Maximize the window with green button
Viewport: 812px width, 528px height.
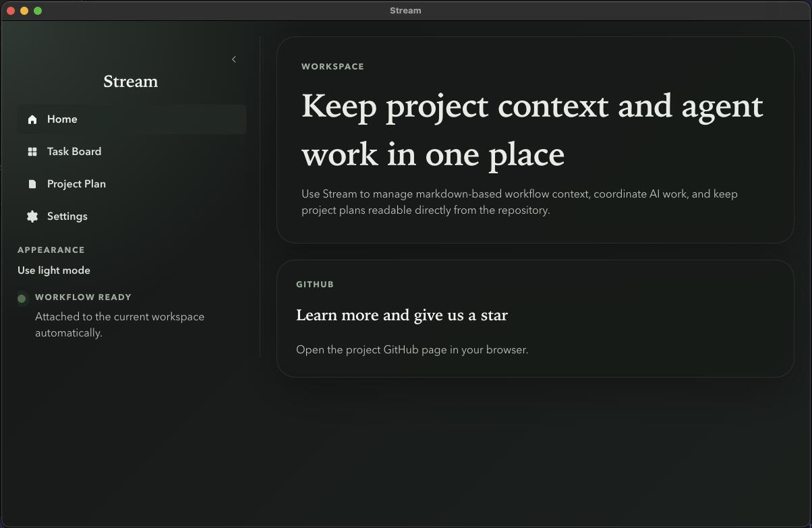tap(38, 11)
